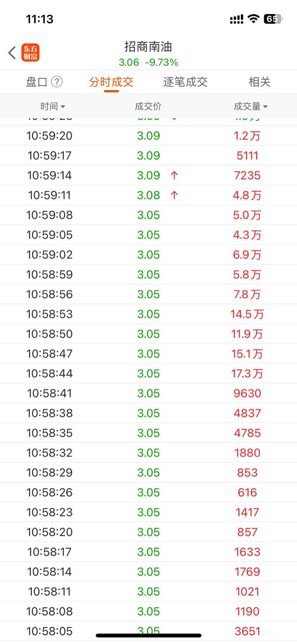Tap the battery indicator icon

point(273,19)
